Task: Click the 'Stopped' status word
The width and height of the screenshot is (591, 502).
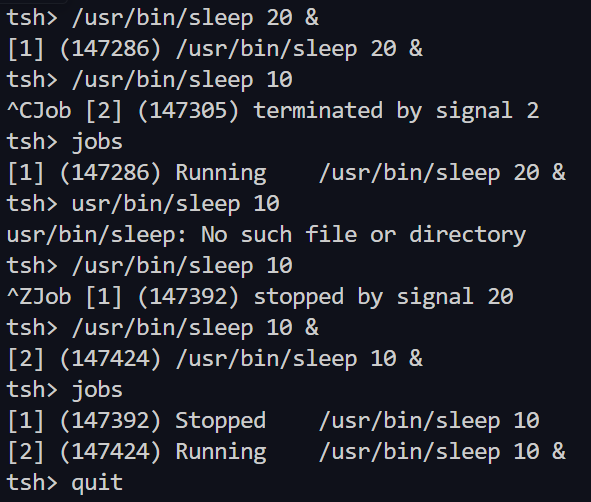Action: coord(221,421)
